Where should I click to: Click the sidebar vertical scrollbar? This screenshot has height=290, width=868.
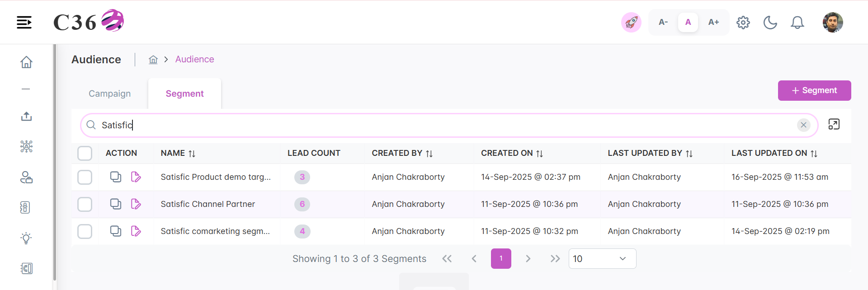click(55, 163)
